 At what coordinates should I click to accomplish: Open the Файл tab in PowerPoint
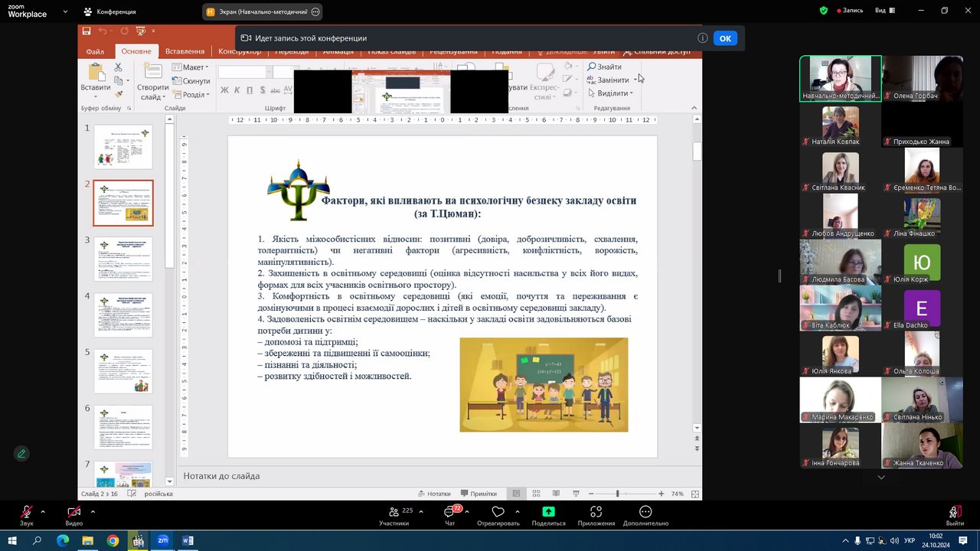pyautogui.click(x=95, y=52)
